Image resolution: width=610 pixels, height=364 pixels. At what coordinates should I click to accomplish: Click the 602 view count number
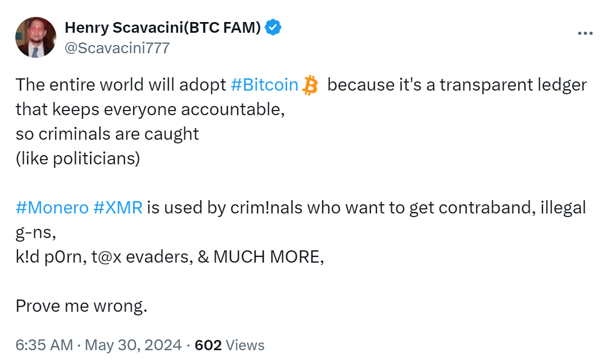tap(208, 345)
